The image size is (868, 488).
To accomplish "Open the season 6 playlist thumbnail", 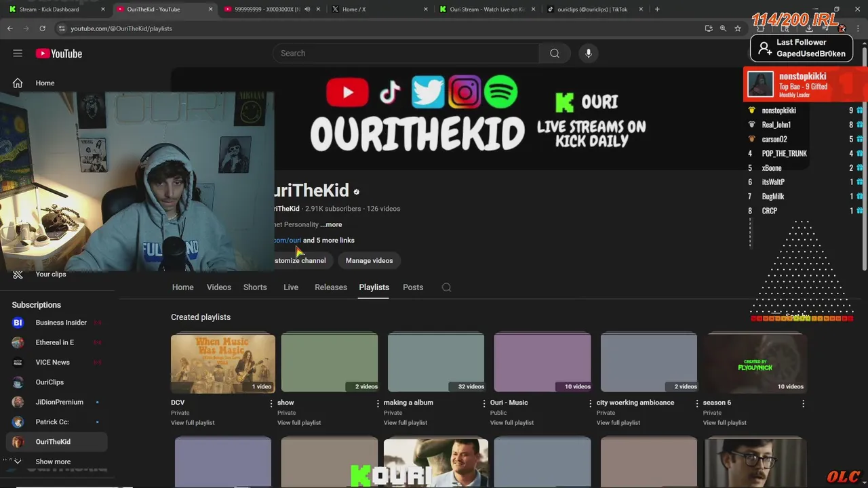I will (x=755, y=363).
